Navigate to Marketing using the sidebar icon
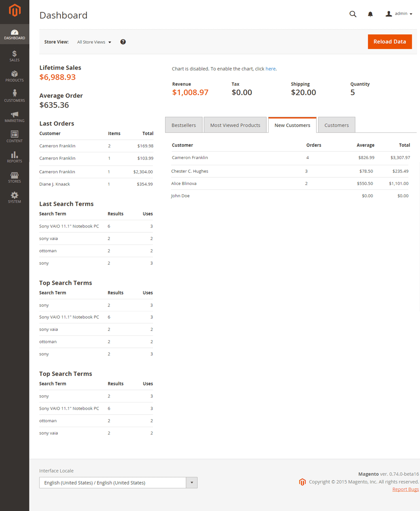420x511 pixels. pyautogui.click(x=14, y=117)
